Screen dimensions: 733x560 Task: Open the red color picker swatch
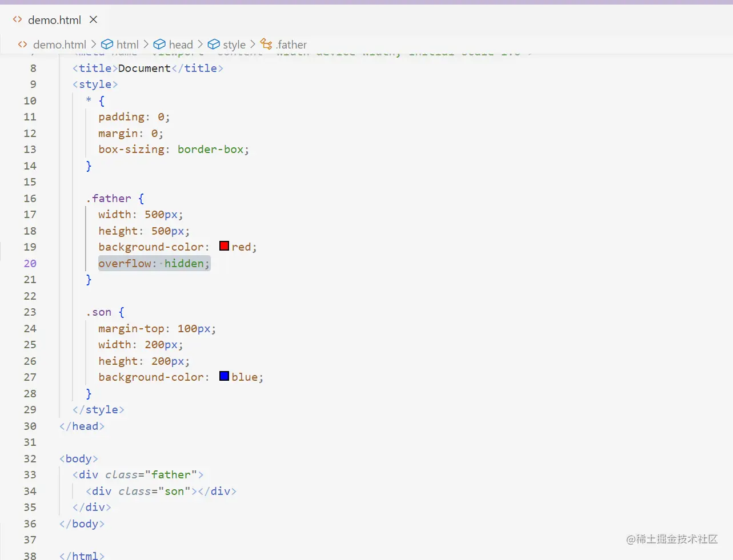(224, 246)
